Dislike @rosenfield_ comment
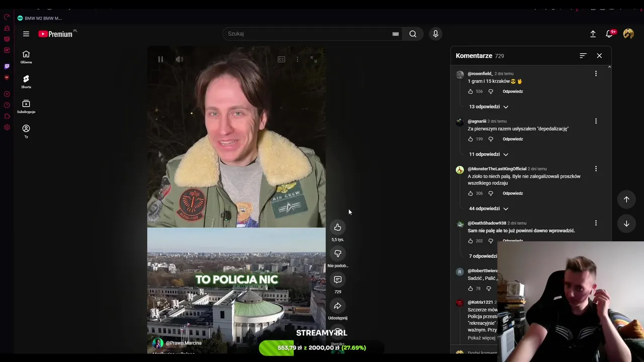Screen dimensions: 644x362 [491, 92]
